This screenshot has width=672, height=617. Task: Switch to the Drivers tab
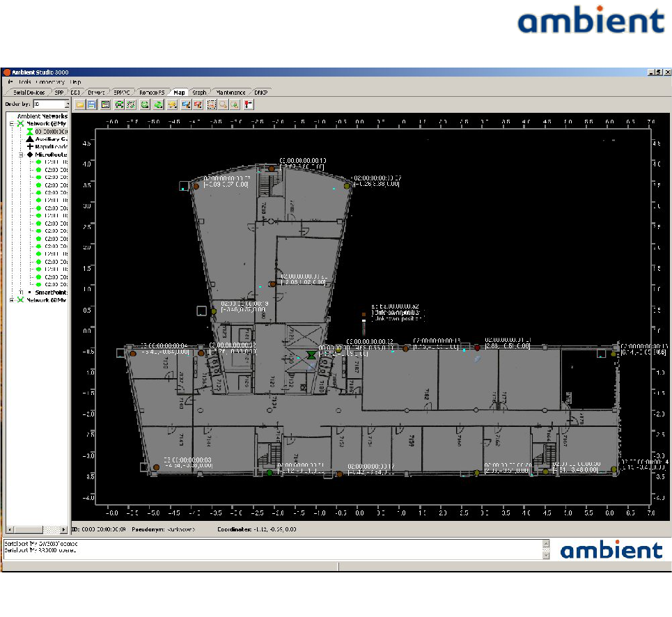tap(96, 93)
